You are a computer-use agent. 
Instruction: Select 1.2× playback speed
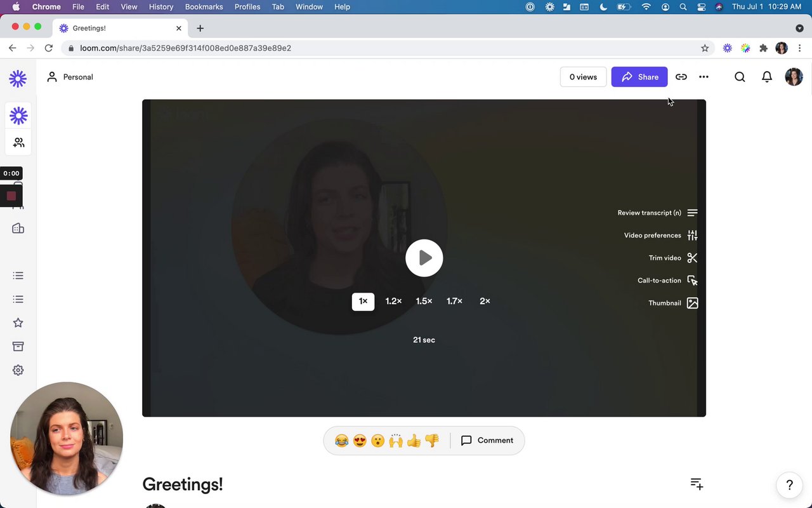coord(393,302)
